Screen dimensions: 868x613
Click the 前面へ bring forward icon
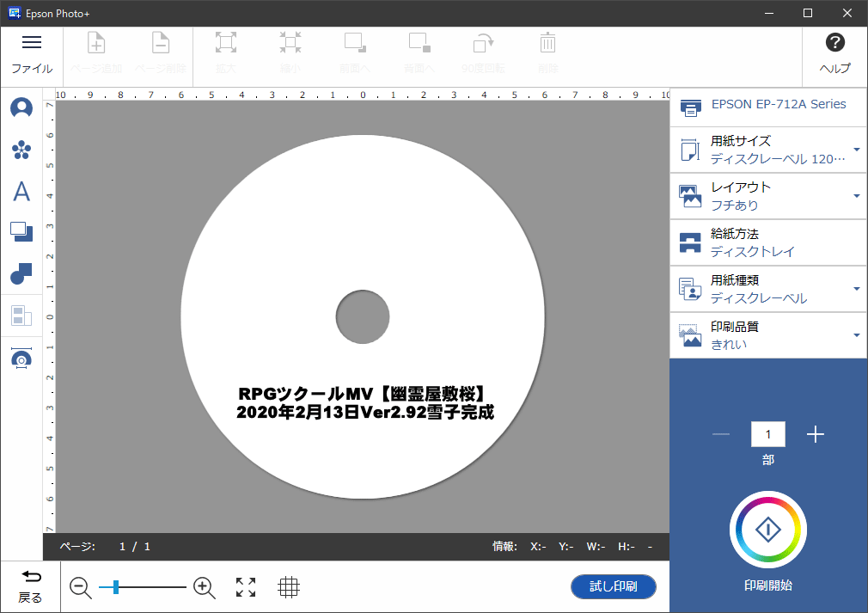(x=355, y=43)
